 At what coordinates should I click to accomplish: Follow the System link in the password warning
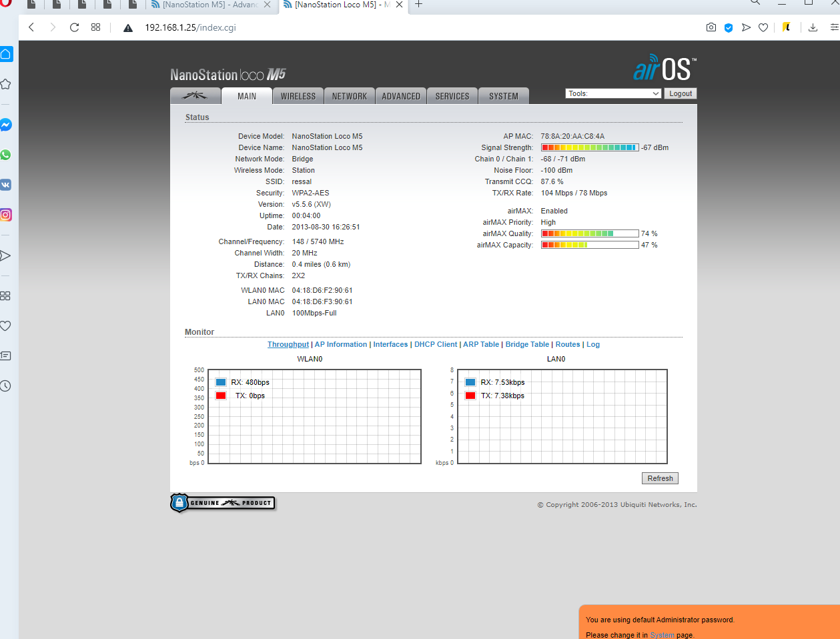tap(662, 635)
